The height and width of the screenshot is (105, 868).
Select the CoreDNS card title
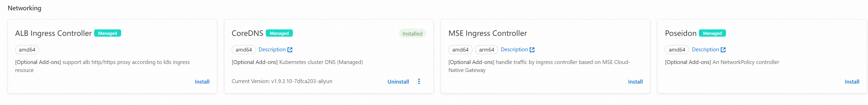(247, 34)
